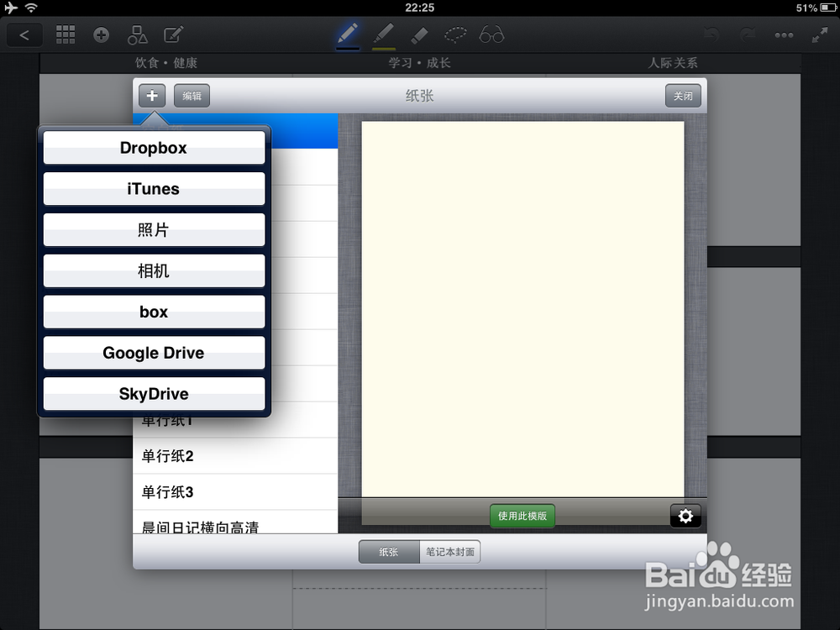The image size is (840, 630).
Task: Choose 照片 photos option
Action: point(154,230)
